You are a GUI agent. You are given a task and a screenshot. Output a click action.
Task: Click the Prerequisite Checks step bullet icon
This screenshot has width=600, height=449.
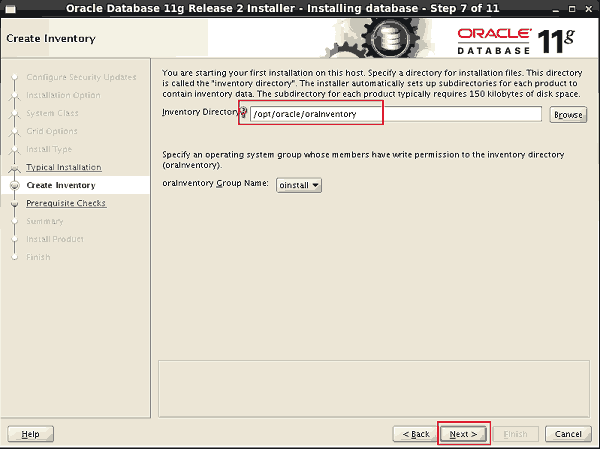pos(15,204)
